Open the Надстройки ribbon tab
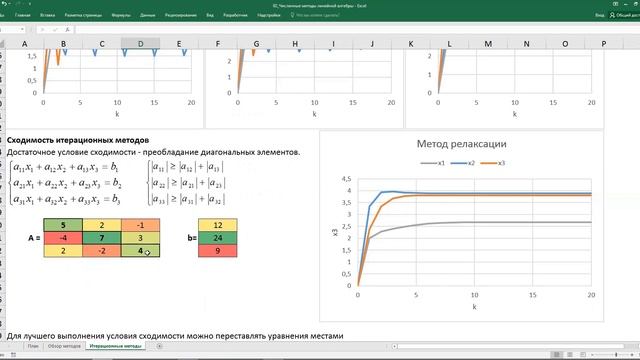 (269, 15)
